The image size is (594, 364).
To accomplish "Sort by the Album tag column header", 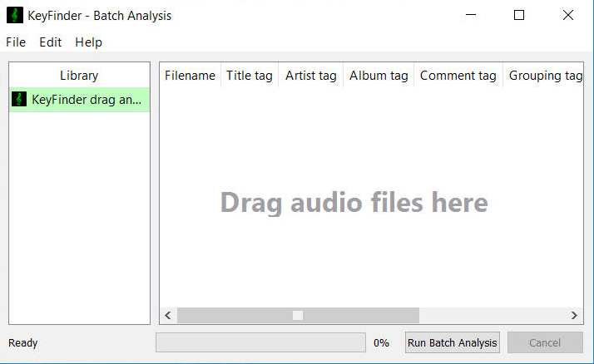I will (379, 76).
